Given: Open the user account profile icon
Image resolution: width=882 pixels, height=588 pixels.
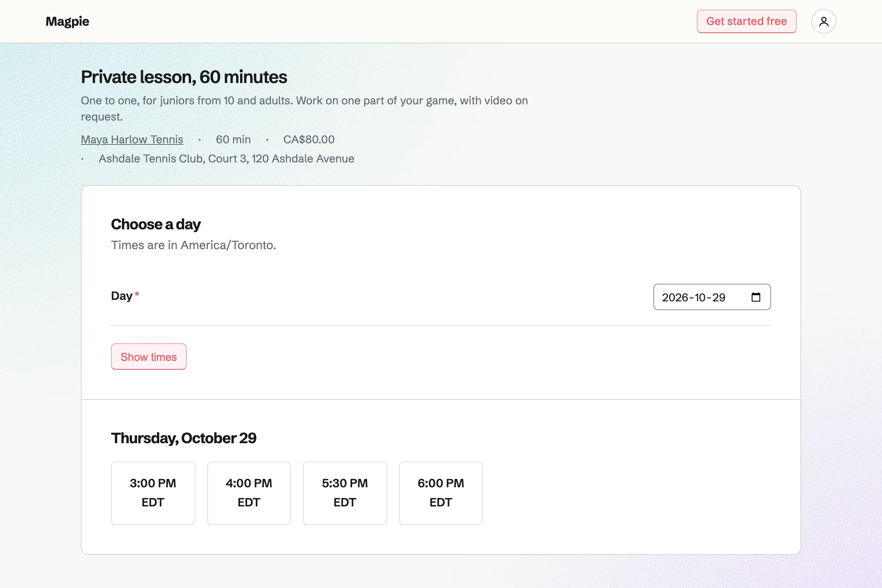Looking at the screenshot, I should pyautogui.click(x=824, y=21).
